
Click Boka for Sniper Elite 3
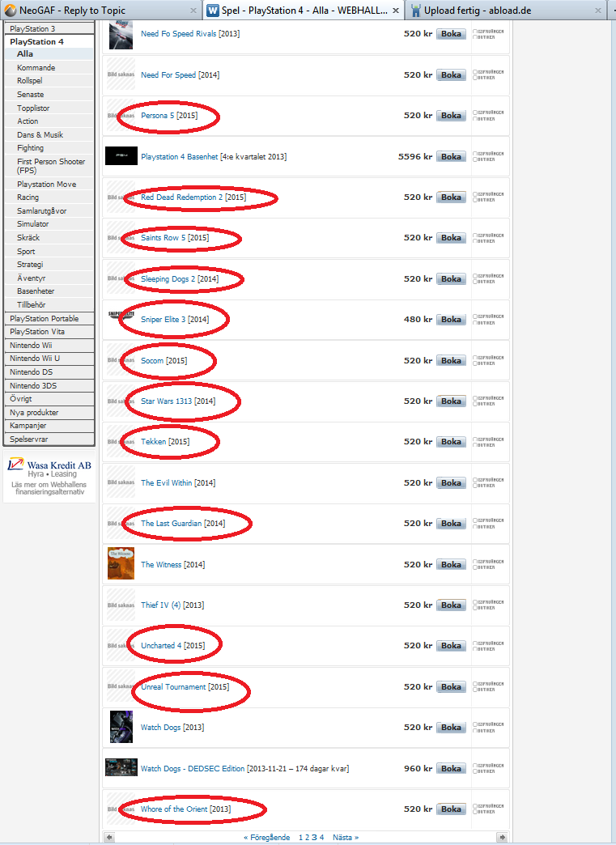451,319
